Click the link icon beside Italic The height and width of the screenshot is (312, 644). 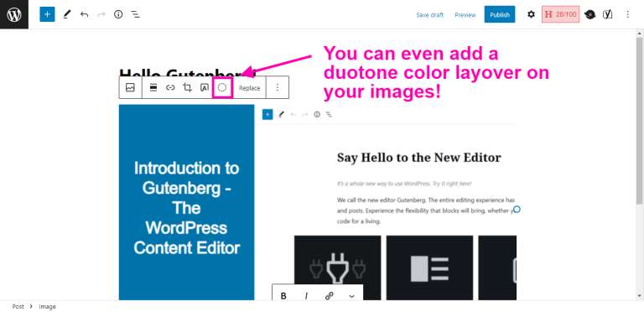point(329,296)
